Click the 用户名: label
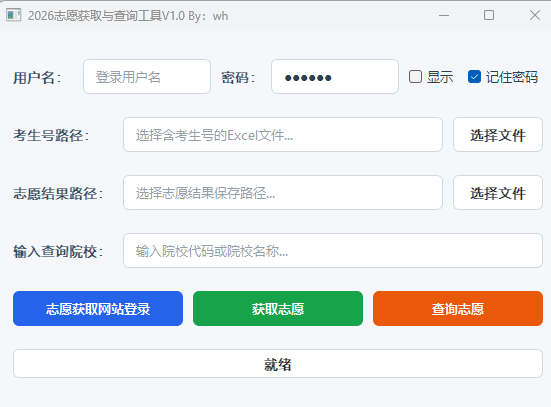Viewport: 551px width, 407px height. (x=37, y=78)
